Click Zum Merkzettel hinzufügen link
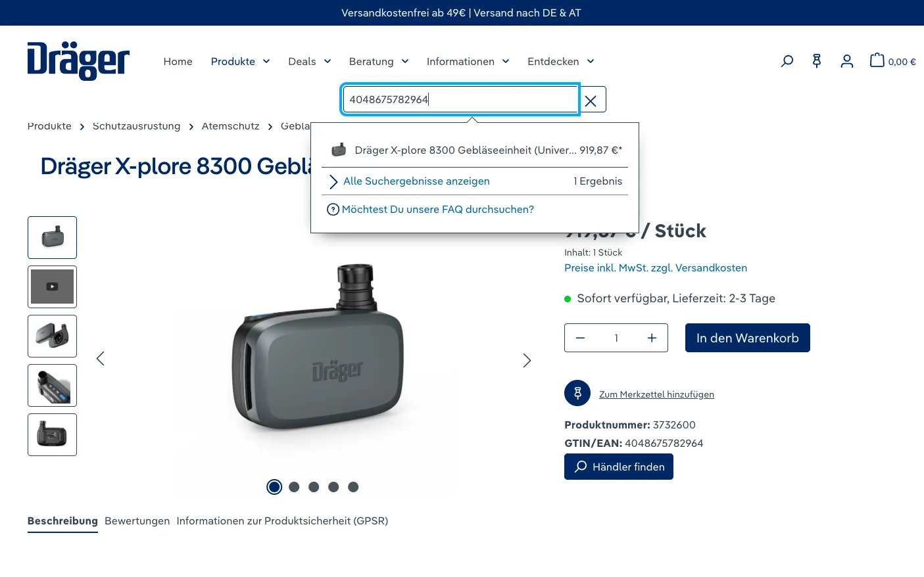 tap(656, 394)
